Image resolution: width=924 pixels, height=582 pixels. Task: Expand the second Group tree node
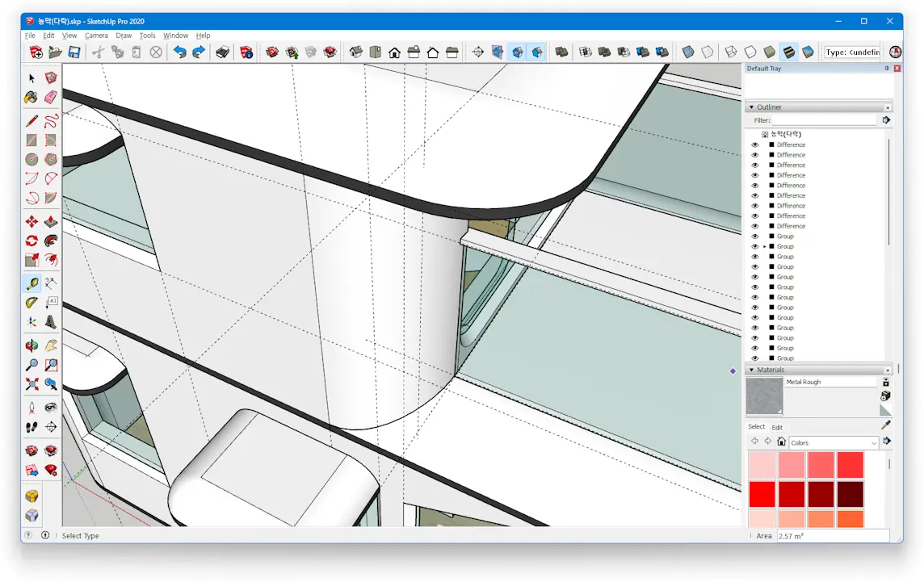click(765, 247)
